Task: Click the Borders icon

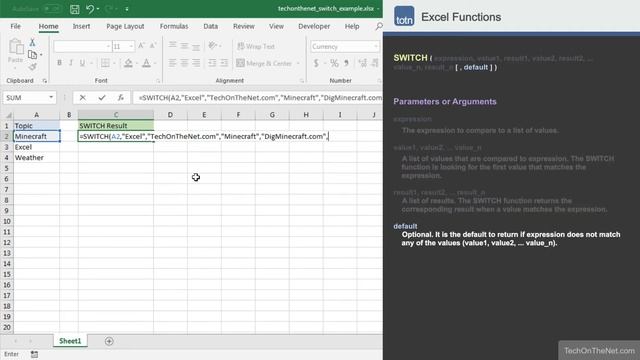Action: tap(105, 63)
